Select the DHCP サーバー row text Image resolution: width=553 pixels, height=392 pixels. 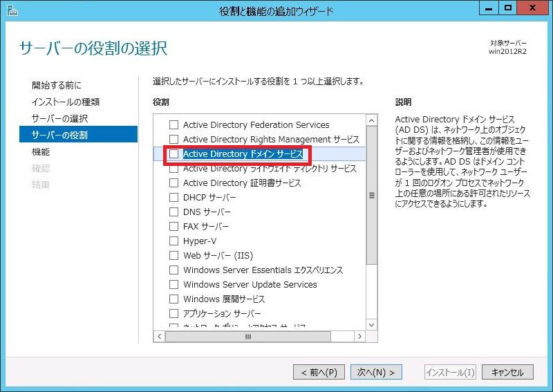pyautogui.click(x=209, y=197)
